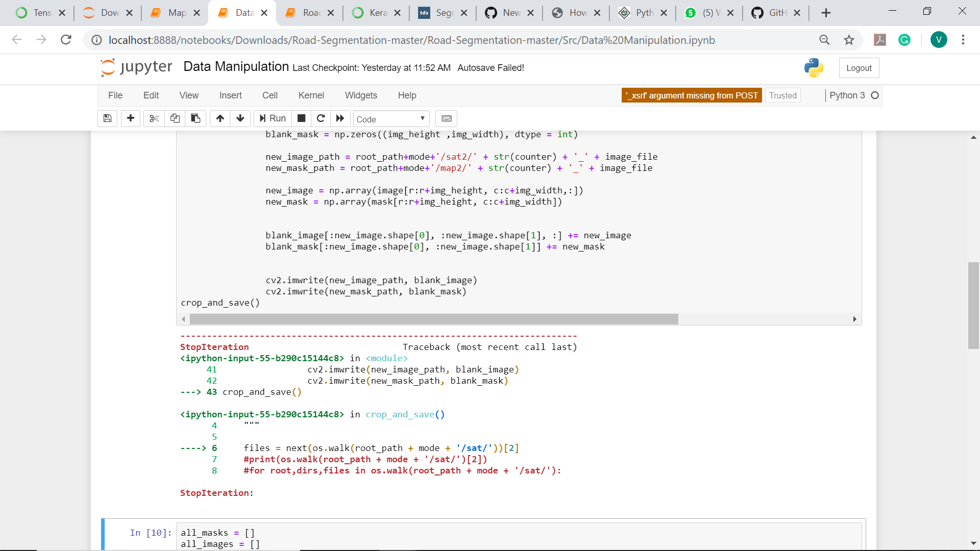980x551 pixels.
Task: Click the Logout button
Action: [859, 67]
